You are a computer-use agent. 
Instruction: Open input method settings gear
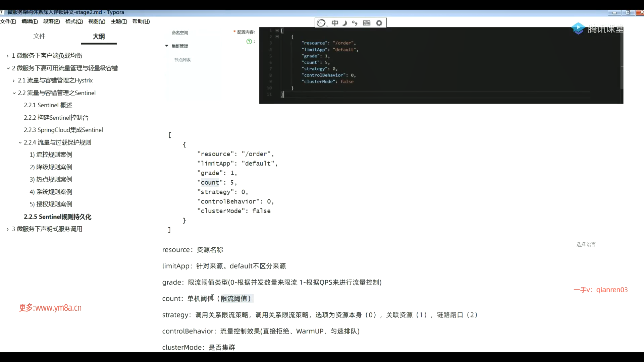(x=379, y=23)
